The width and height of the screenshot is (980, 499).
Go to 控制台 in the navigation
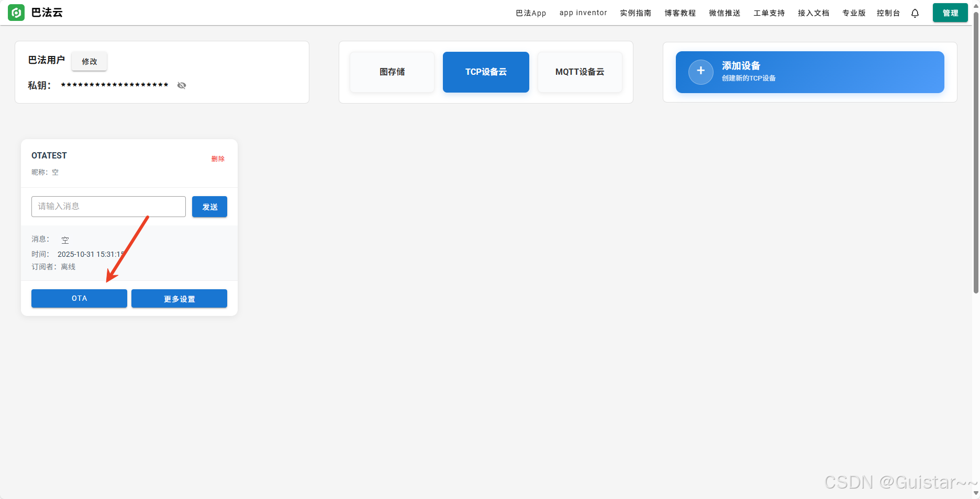(x=888, y=13)
